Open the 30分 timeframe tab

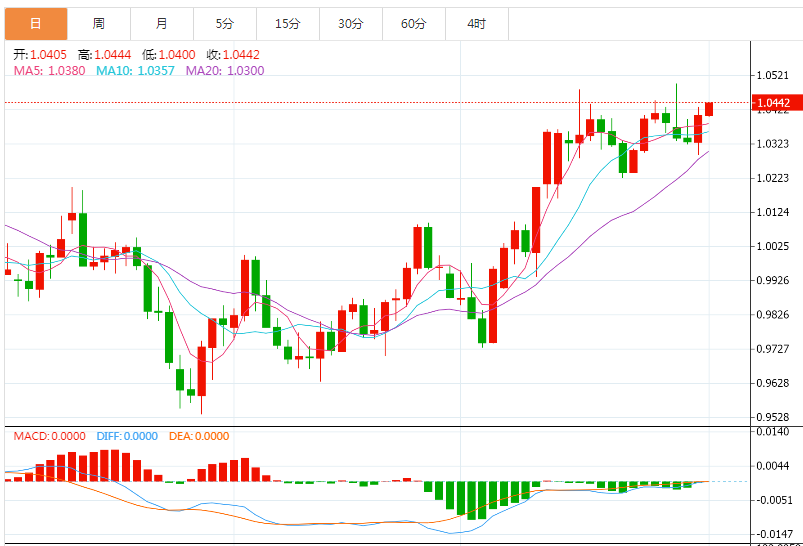351,24
